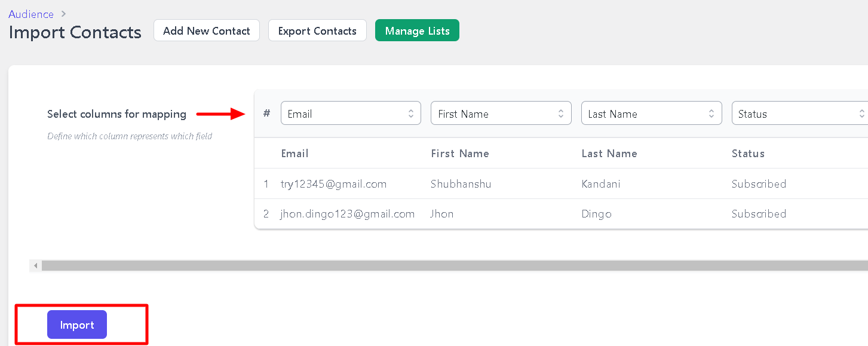868x346 pixels.
Task: Click the up-down chevron in First Name dropdown
Action: (x=561, y=114)
